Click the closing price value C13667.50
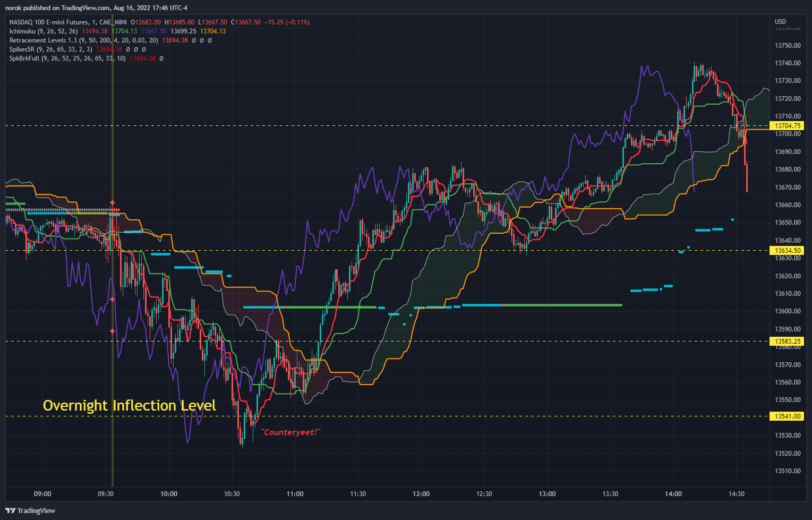812x520 pixels. (246, 22)
